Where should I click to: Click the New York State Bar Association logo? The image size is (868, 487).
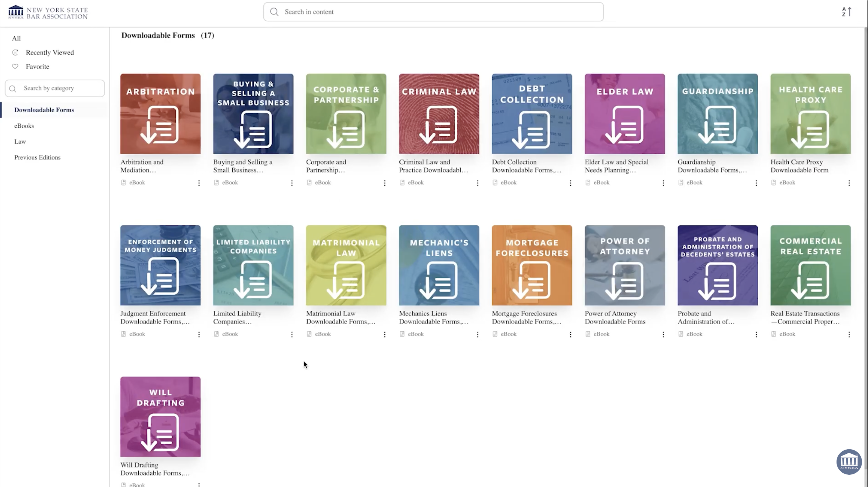pos(48,13)
